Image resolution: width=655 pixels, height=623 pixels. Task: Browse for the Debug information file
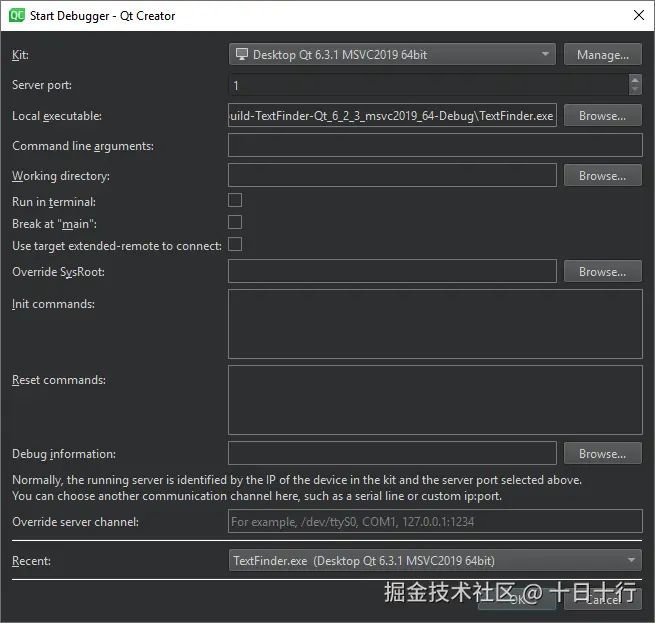(x=602, y=453)
